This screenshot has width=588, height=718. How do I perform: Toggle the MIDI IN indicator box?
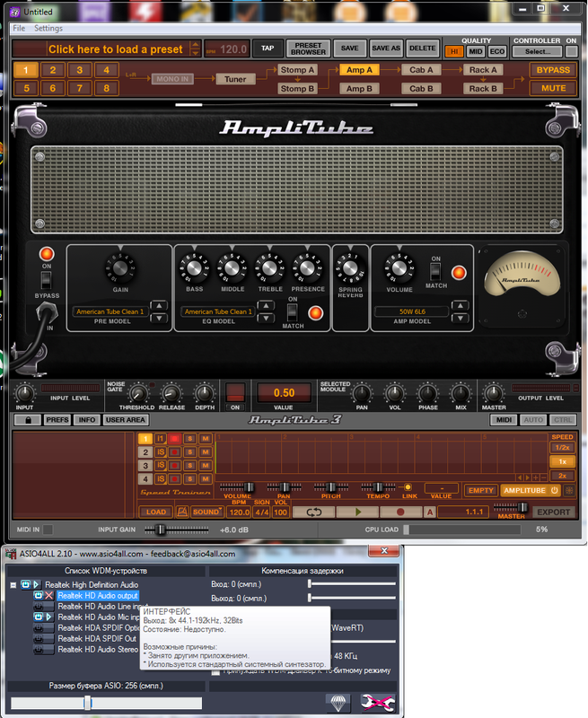tap(48, 530)
